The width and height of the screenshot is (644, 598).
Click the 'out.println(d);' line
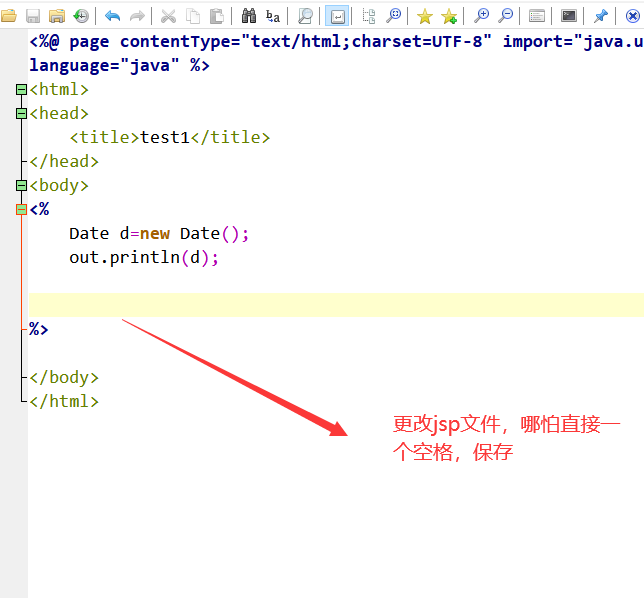pyautogui.click(x=144, y=258)
